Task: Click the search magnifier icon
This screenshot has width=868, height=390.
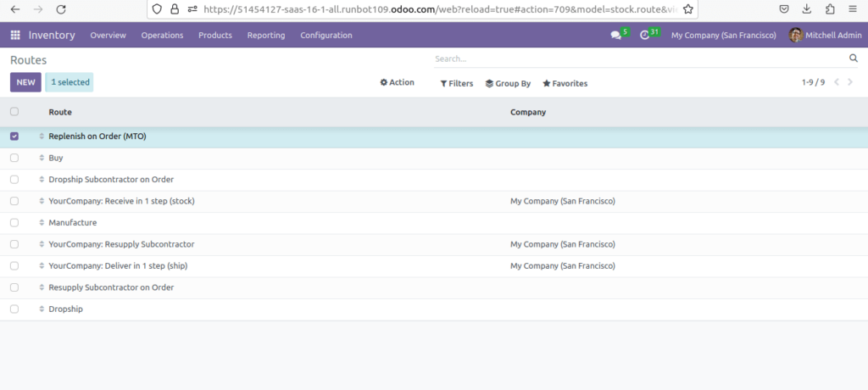Action: click(853, 58)
